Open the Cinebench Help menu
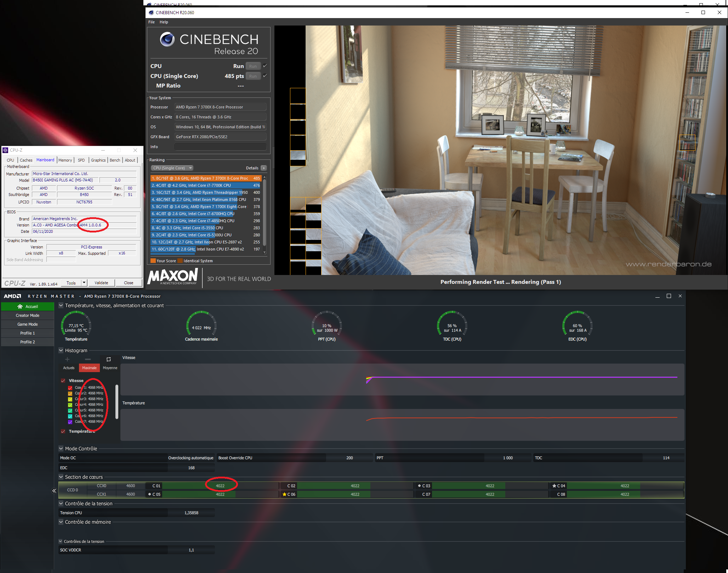The image size is (728, 573). (x=164, y=22)
